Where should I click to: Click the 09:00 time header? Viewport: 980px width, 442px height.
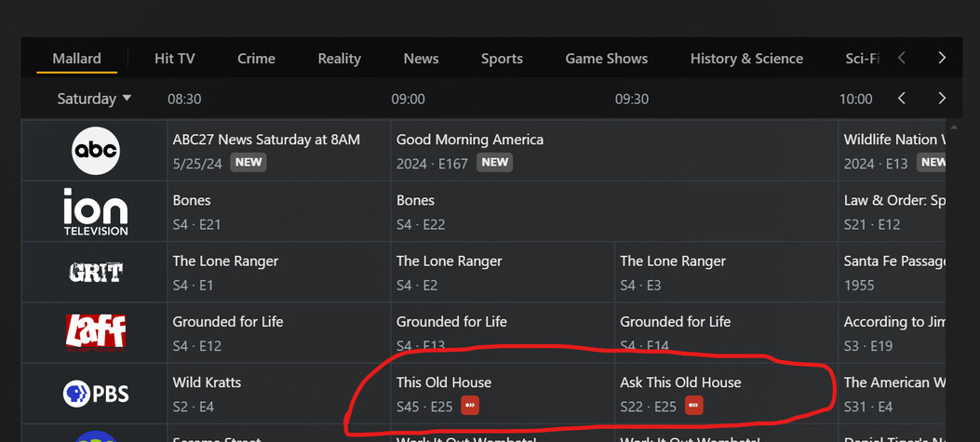[409, 99]
